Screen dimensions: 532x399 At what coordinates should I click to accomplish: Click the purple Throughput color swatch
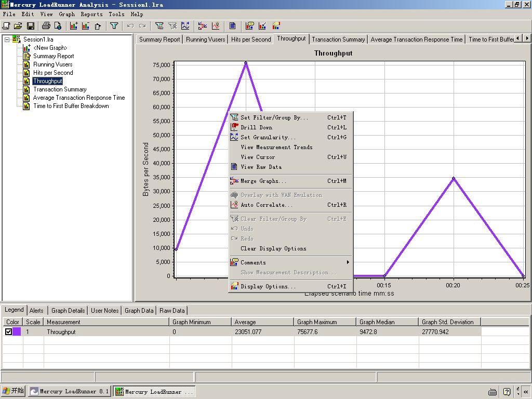[17, 332]
